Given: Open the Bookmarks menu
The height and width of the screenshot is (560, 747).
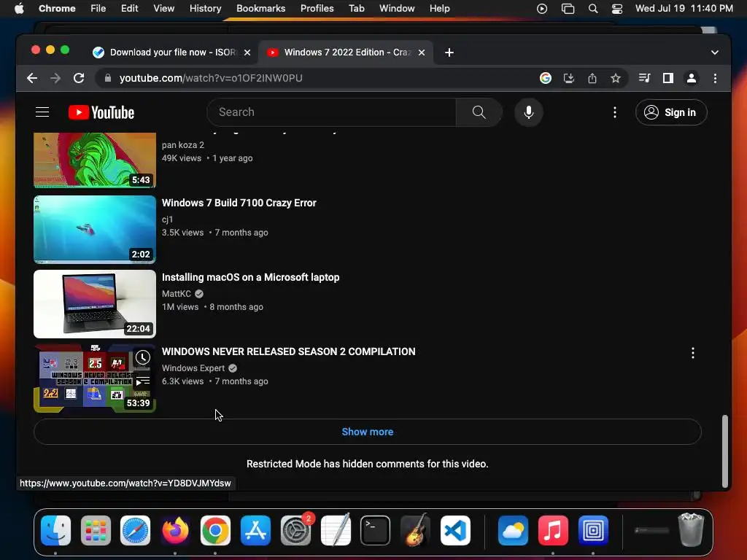Looking at the screenshot, I should [x=260, y=9].
